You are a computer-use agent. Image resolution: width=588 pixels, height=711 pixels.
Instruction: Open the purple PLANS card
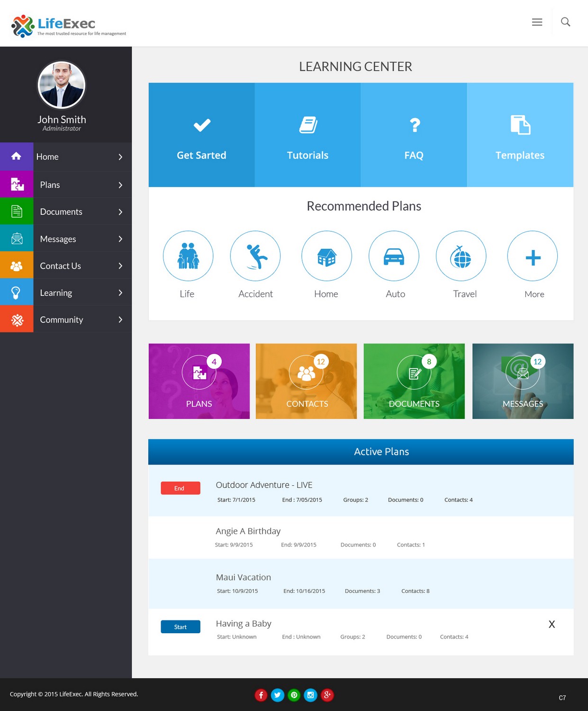tap(199, 381)
